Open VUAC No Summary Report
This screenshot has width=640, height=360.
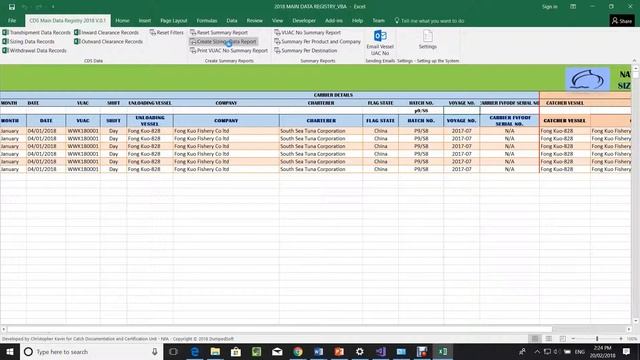[307, 32]
